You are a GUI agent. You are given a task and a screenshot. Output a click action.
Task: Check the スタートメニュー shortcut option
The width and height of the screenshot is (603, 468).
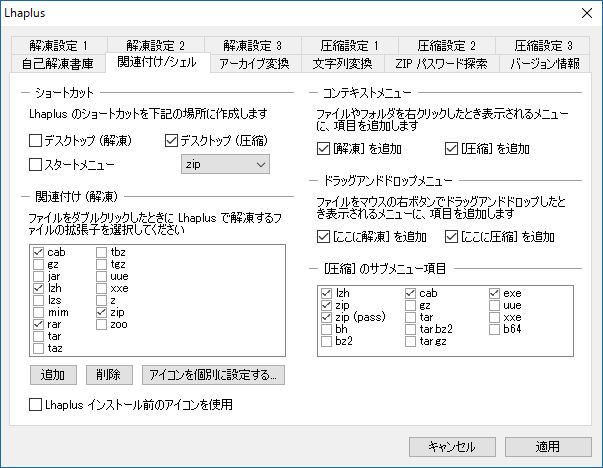(37, 163)
